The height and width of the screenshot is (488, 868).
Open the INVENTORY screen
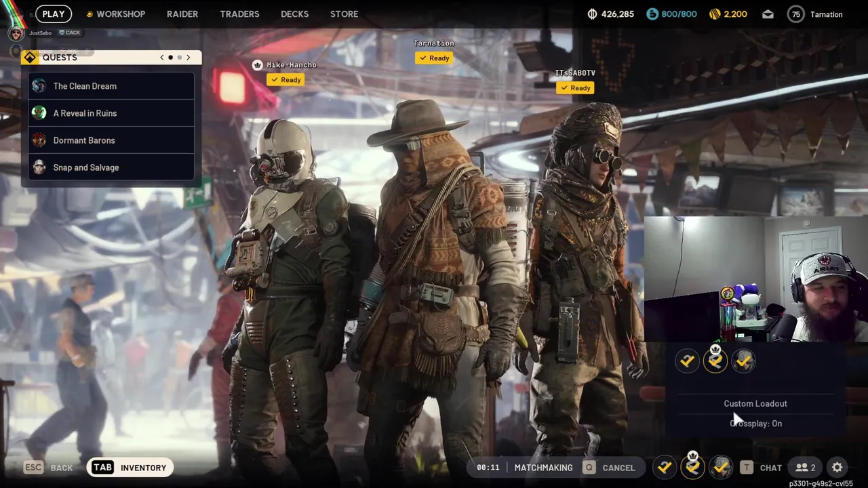143,468
